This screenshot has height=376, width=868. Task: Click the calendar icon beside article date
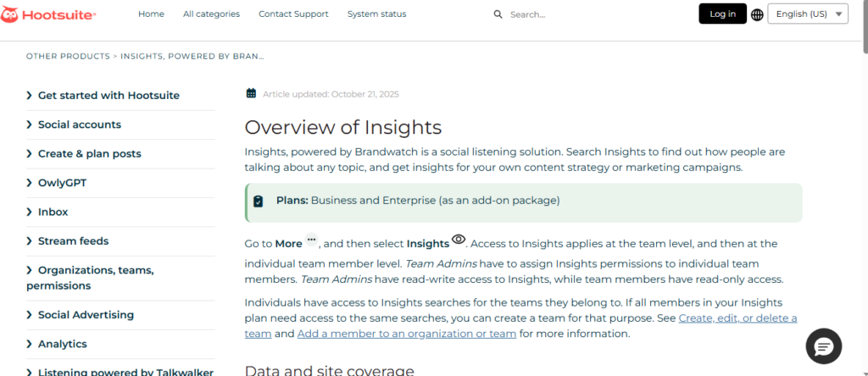pos(251,93)
